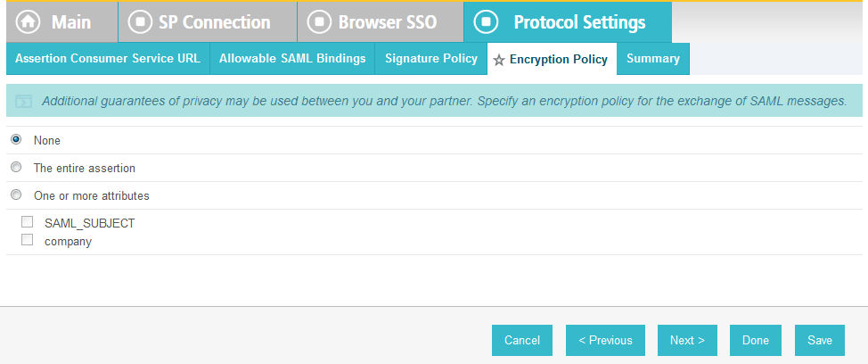868x364 pixels.
Task: Click the Protocol Settings step circle icon
Action: [x=486, y=22]
